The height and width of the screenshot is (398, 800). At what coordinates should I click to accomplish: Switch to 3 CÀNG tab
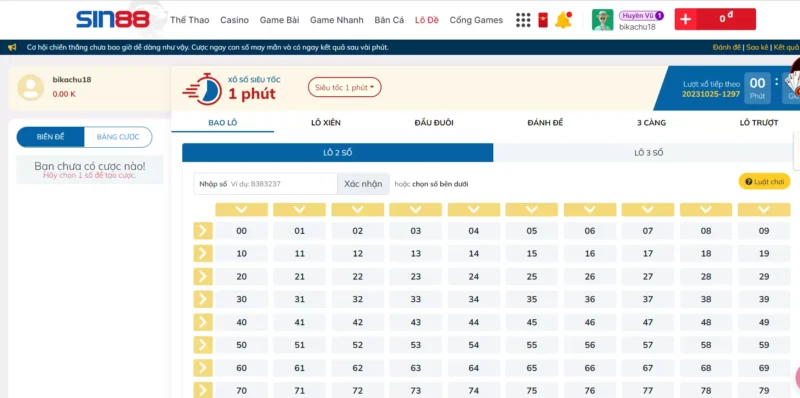[x=652, y=122]
